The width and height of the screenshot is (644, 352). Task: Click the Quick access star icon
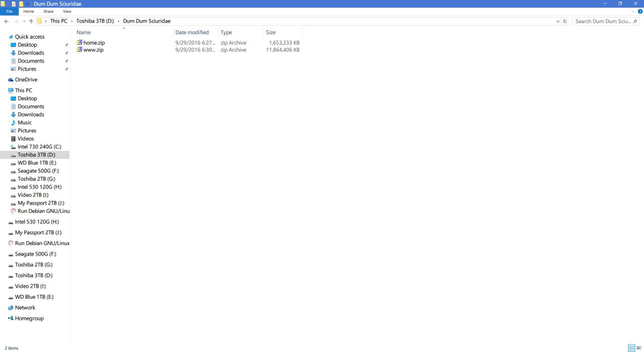11,37
